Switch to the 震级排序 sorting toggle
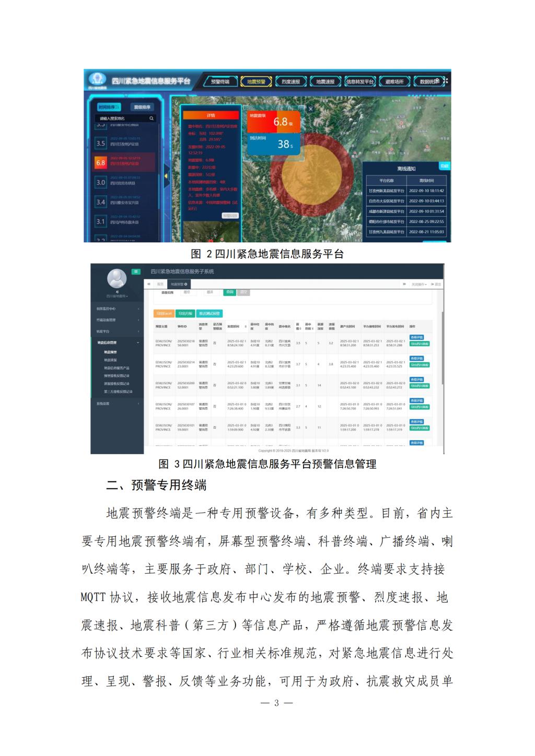Image resolution: width=535 pixels, height=756 pixels. pyautogui.click(x=142, y=107)
